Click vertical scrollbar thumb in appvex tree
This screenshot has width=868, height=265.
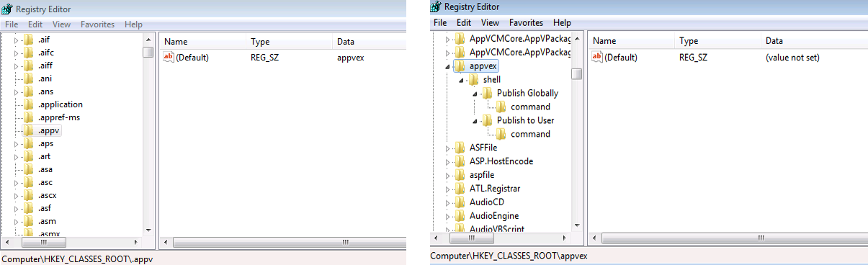click(577, 73)
